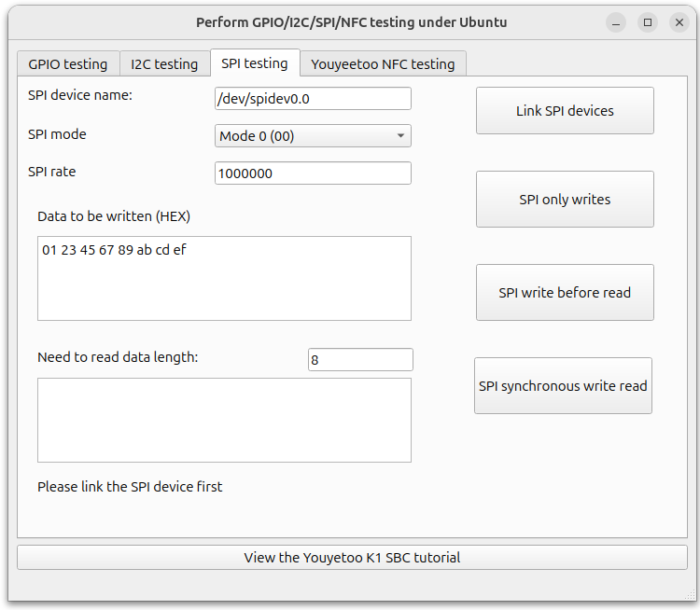Minimize the testing window

click(616, 21)
